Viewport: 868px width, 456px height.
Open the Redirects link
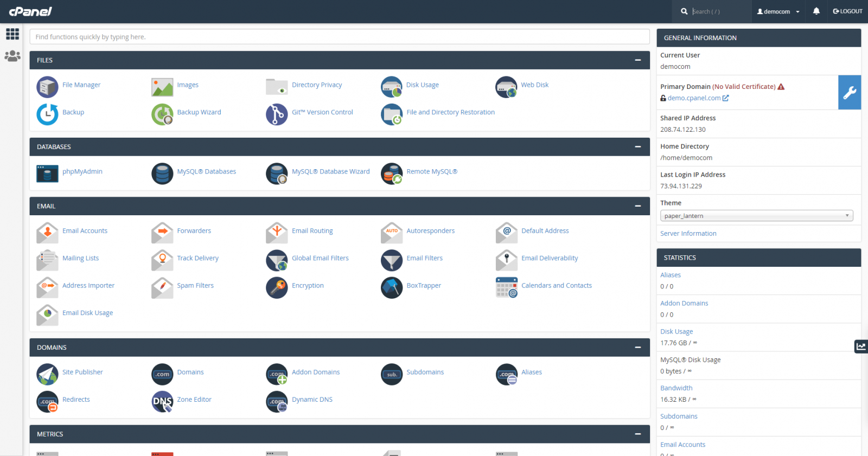point(76,400)
